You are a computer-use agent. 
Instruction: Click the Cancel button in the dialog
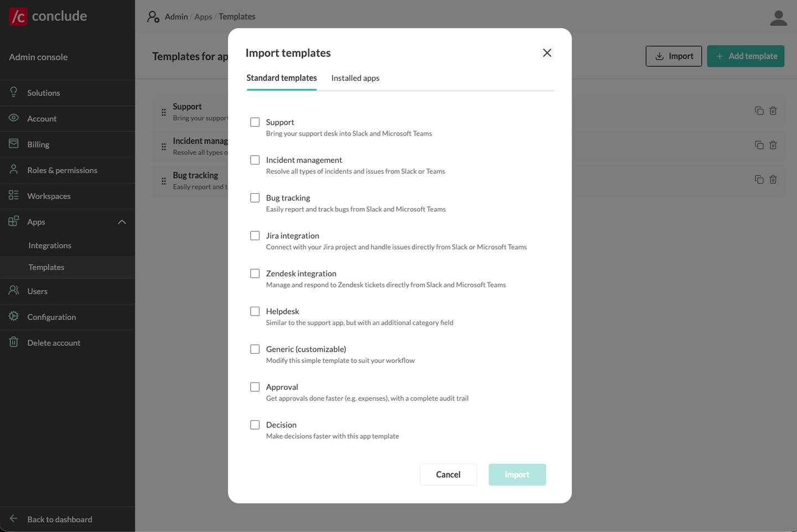point(448,474)
